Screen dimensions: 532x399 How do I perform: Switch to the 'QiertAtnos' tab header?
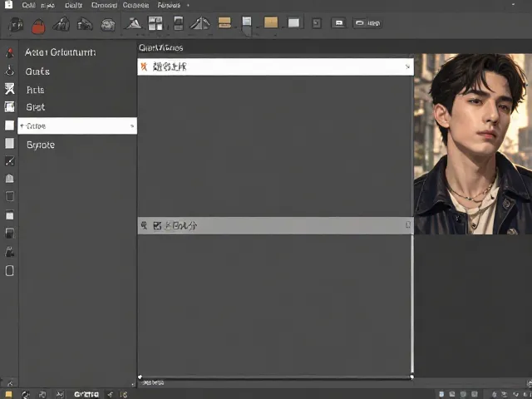click(x=160, y=48)
